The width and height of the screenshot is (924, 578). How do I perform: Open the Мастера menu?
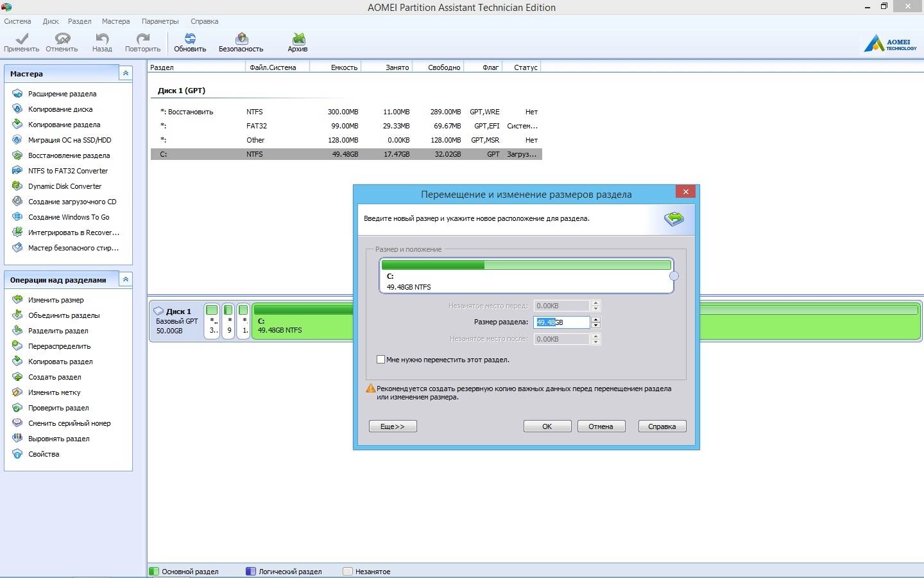(x=116, y=21)
